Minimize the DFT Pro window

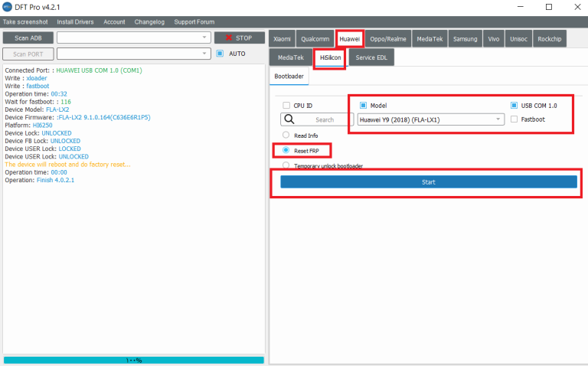coord(520,7)
